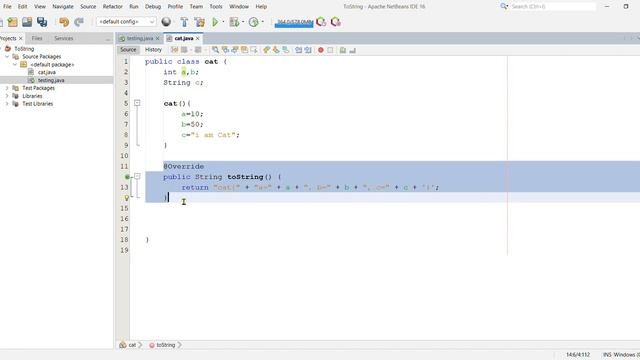Image resolution: width=640 pixels, height=360 pixels.
Task: Click the Find Selection magnifier icon
Action: pyautogui.click(x=215, y=50)
